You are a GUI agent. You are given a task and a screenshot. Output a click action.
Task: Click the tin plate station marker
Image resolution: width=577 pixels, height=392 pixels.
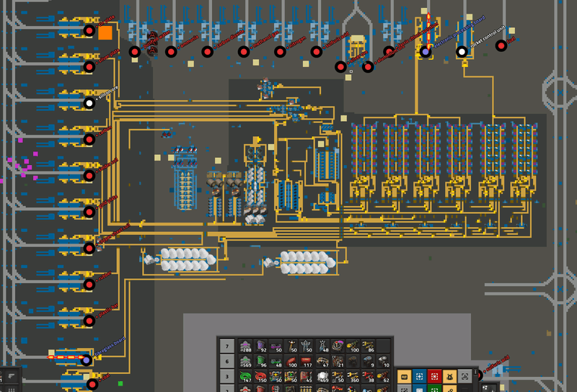89,30
